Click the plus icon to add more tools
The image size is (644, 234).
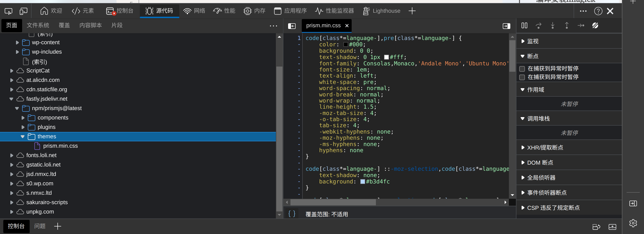(x=412, y=11)
